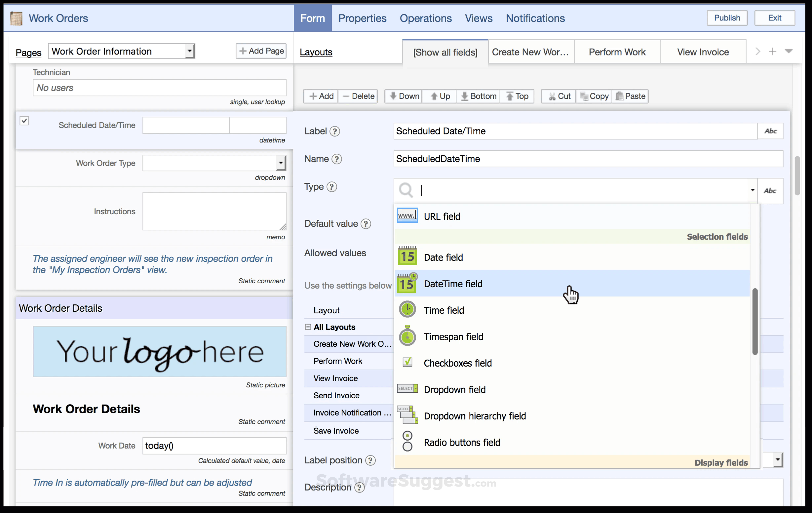Image resolution: width=812 pixels, height=513 pixels.
Task: Click the plus icon to add layout
Action: point(772,52)
